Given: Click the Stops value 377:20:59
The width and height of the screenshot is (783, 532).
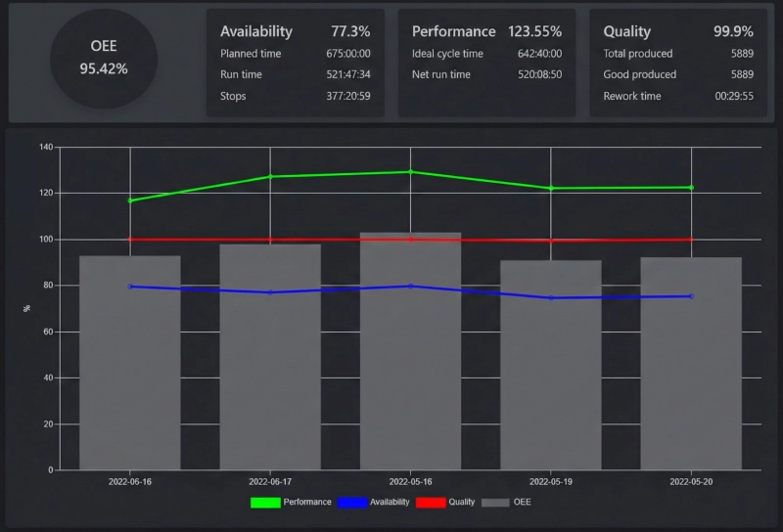Looking at the screenshot, I should 348,96.
